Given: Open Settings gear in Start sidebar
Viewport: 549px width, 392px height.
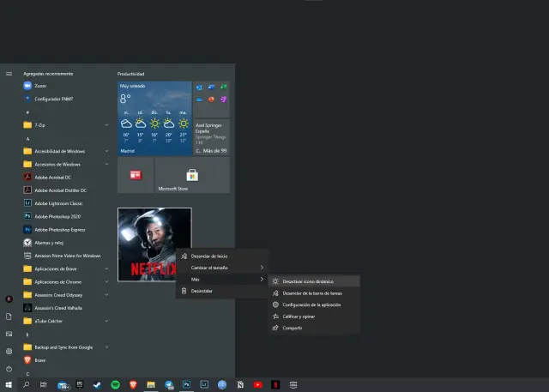Looking at the screenshot, I should pos(9,351).
